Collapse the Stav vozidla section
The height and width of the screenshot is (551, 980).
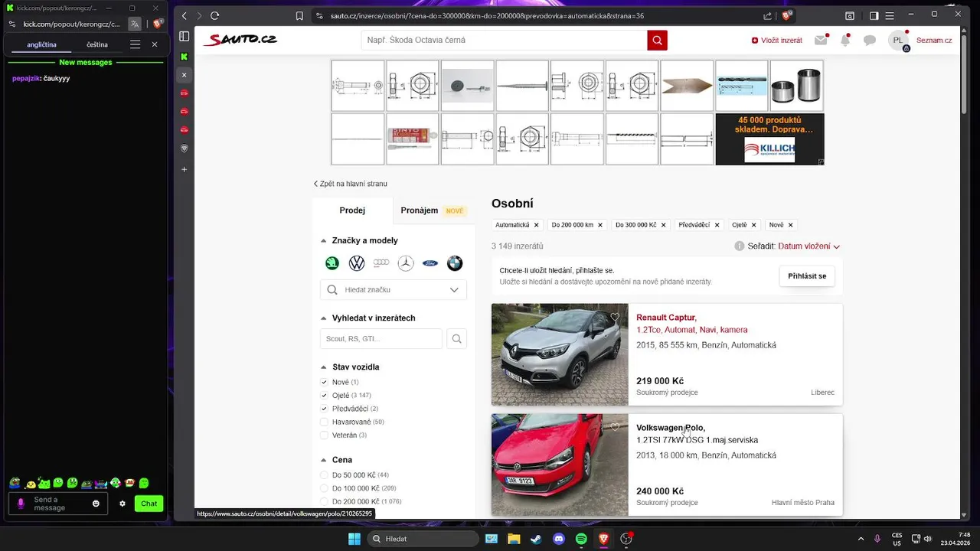point(324,367)
